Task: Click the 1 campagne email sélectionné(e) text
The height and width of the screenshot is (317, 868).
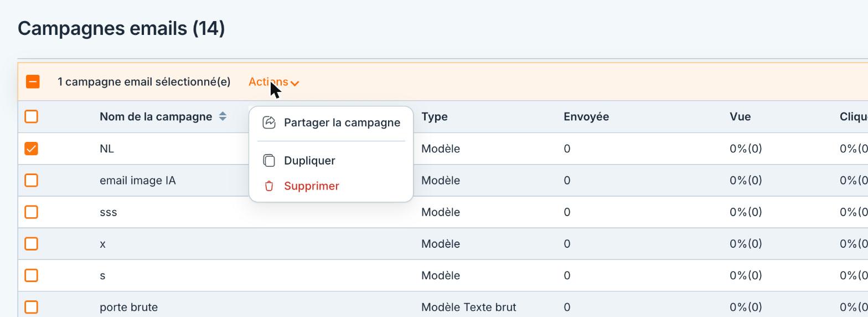Action: [144, 82]
